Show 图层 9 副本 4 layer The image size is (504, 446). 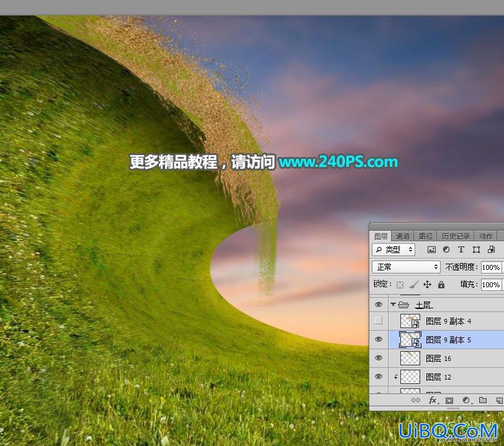tap(379, 321)
